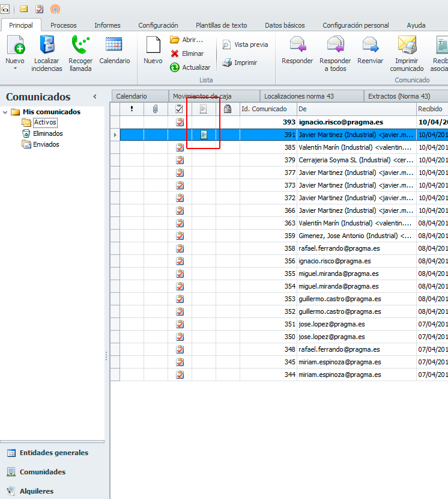Switch to Localizaciones norma 43 tab
This screenshot has height=499, width=448.
(x=312, y=96)
